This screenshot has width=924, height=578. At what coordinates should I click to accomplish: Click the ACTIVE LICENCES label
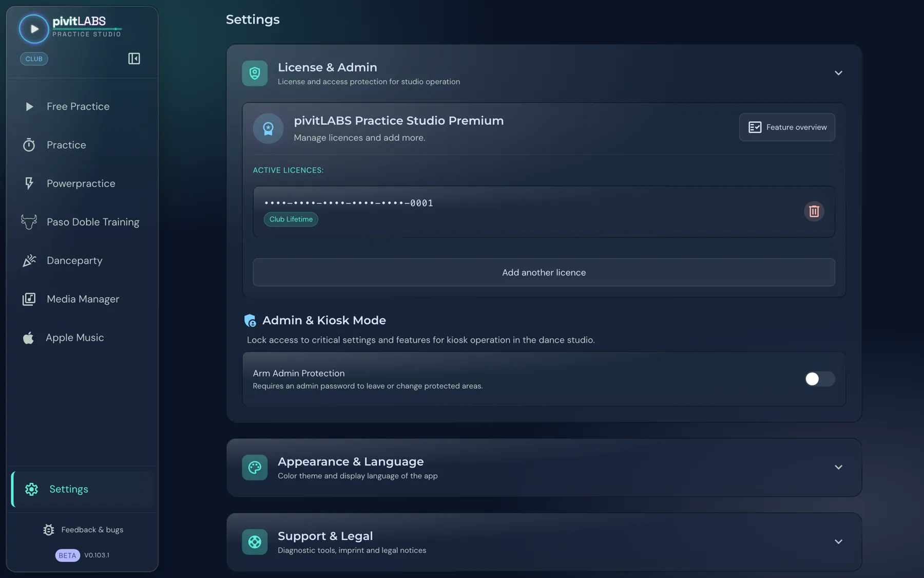288,170
